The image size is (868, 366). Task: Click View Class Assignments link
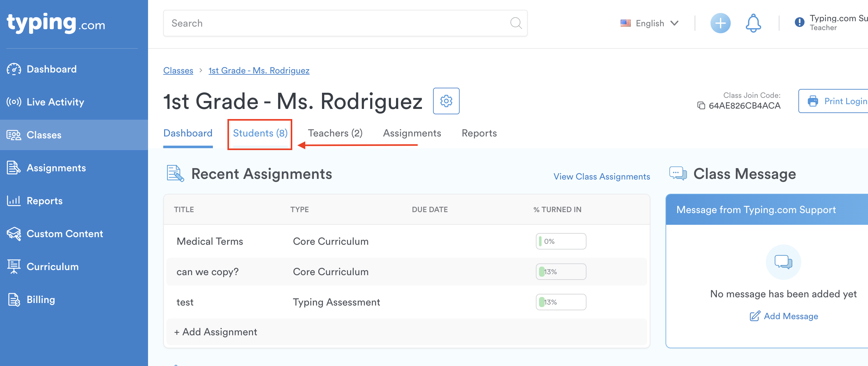(601, 176)
